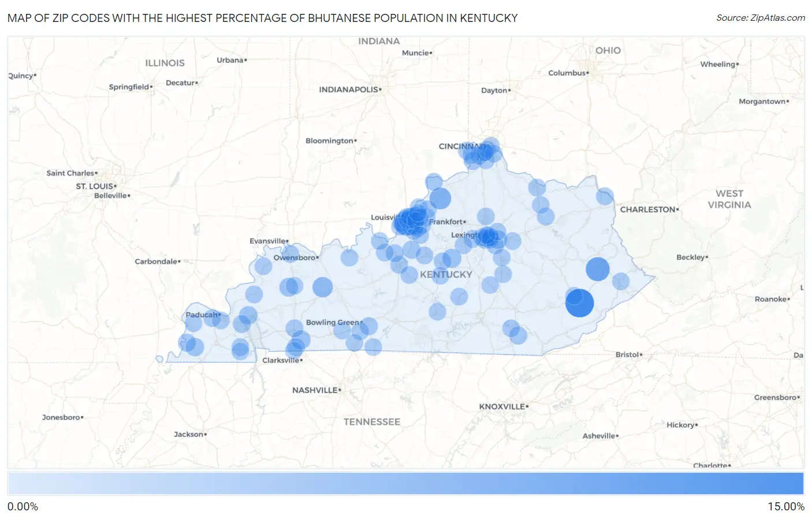Click the map title about Bhutanese population
This screenshot has width=812, height=519.
pyautogui.click(x=262, y=18)
